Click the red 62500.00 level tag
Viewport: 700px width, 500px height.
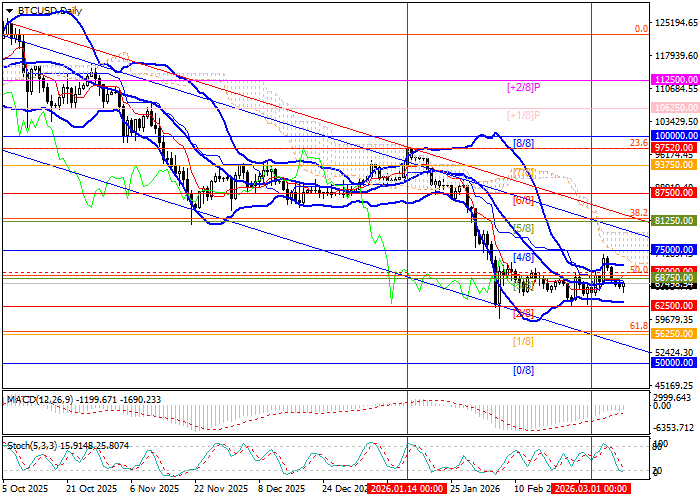(675, 306)
